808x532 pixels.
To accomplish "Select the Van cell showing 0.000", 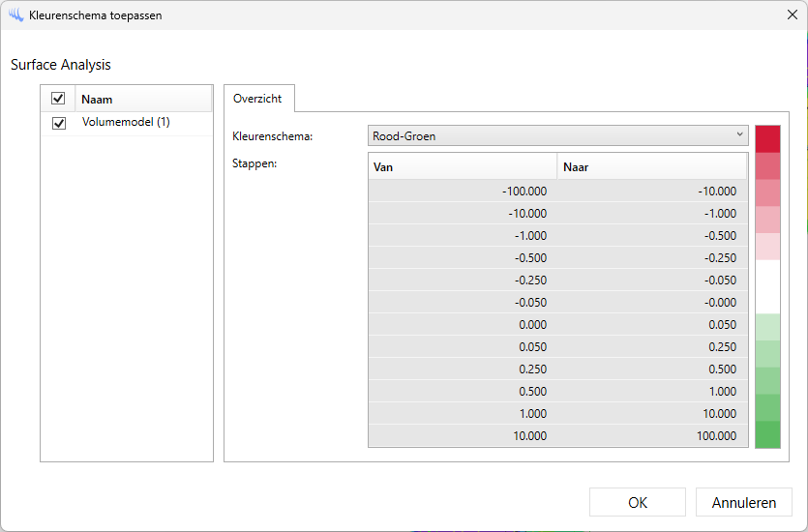I will pos(462,325).
